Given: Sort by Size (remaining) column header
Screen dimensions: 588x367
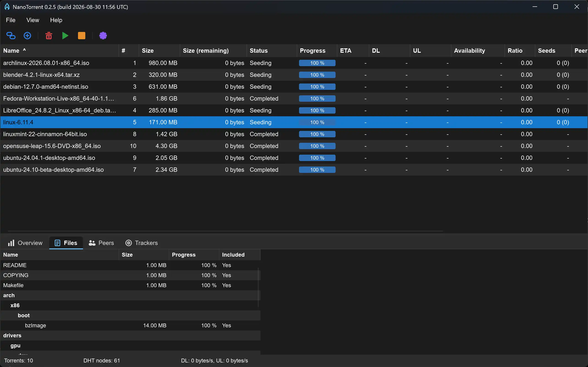Looking at the screenshot, I should [213, 50].
